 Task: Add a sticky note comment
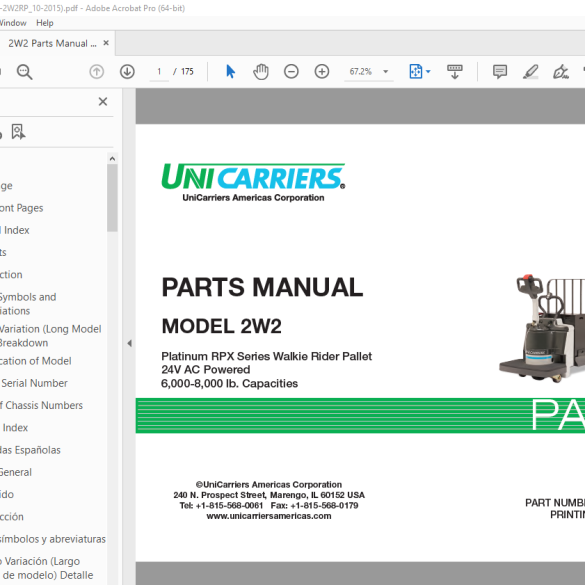pyautogui.click(x=500, y=72)
